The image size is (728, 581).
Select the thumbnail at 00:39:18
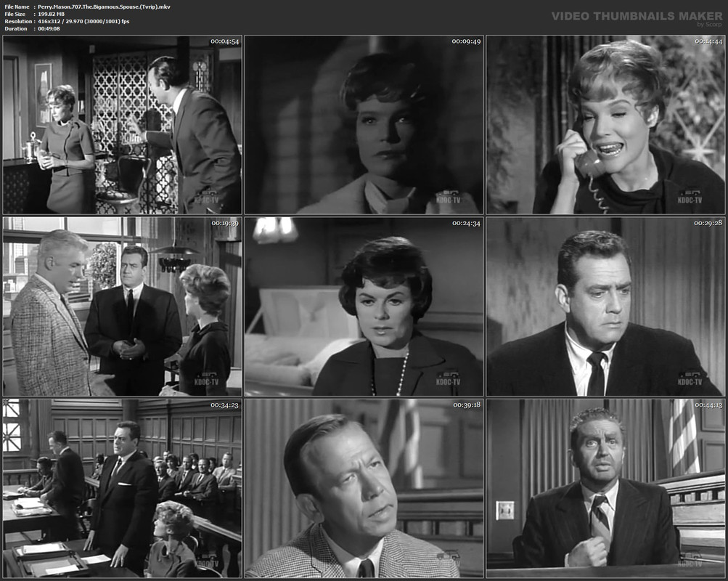[364, 488]
